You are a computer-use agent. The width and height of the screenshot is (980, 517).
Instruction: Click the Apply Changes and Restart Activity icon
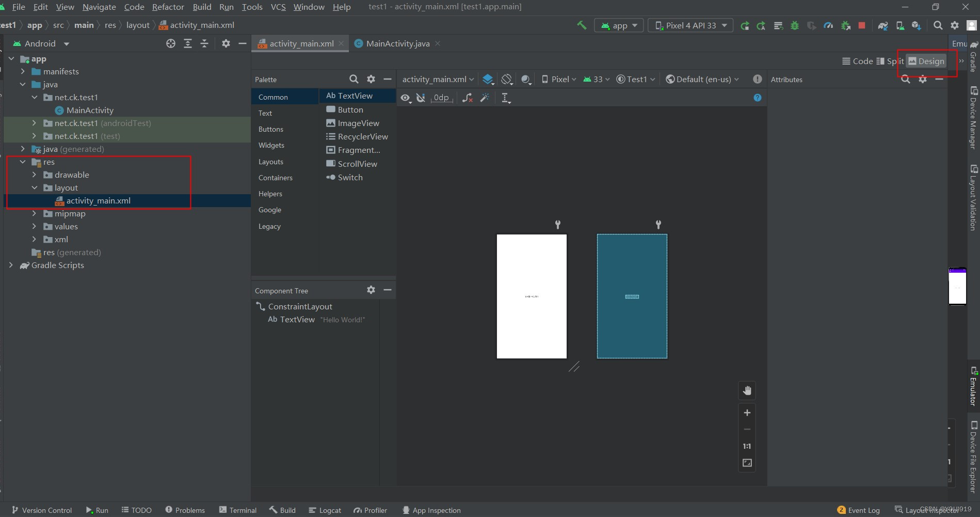click(744, 26)
